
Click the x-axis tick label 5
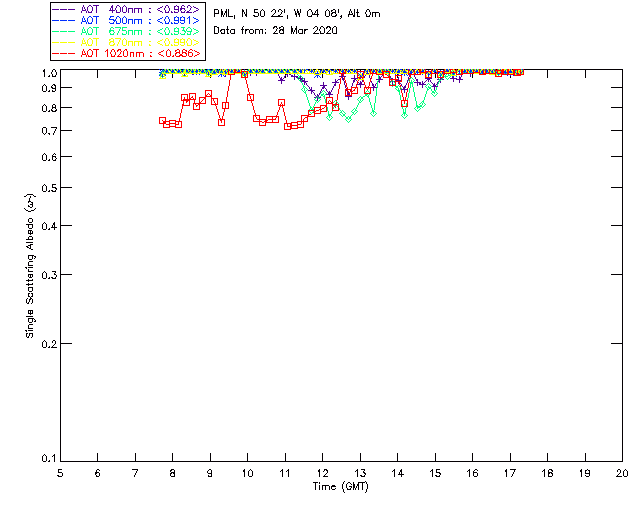pos(60,473)
